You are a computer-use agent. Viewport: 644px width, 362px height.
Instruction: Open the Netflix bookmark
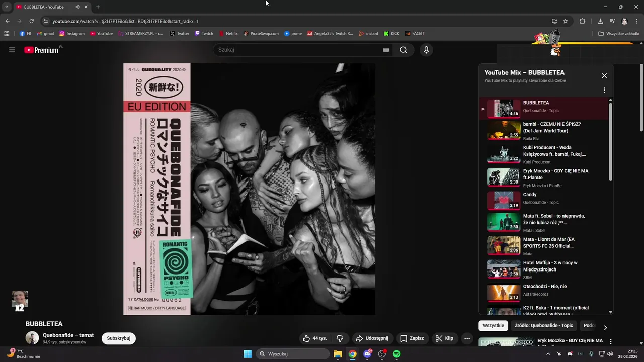coord(228,34)
